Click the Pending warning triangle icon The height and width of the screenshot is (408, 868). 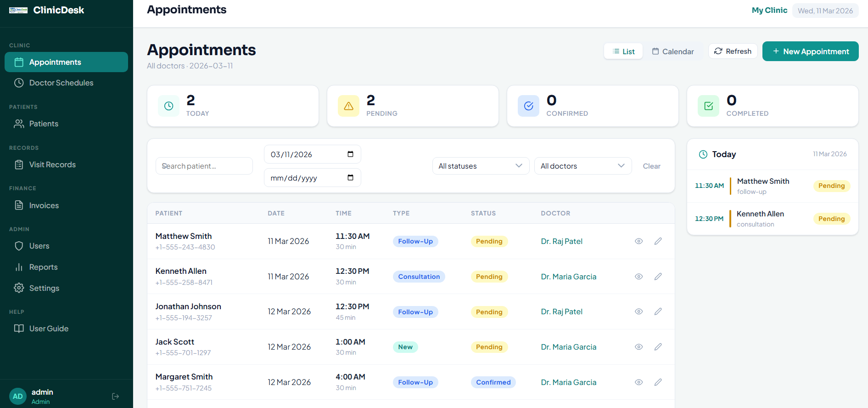348,106
